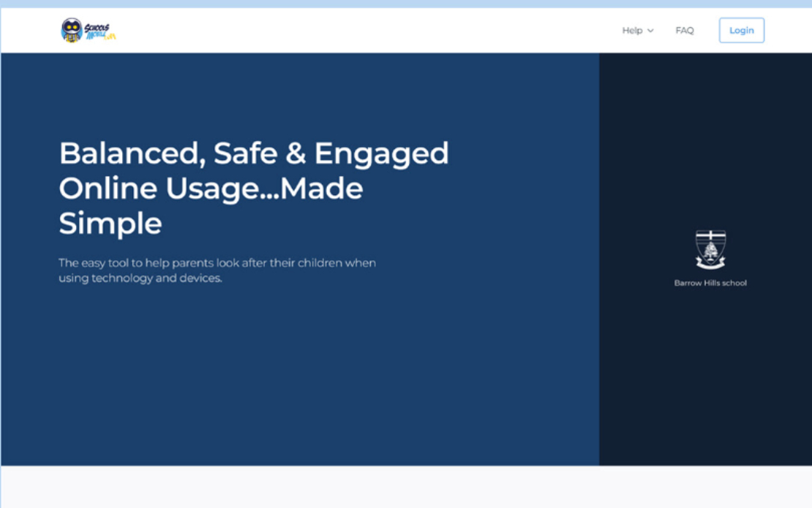
Task: Click the chevron arrow beside Help
Action: pos(650,31)
